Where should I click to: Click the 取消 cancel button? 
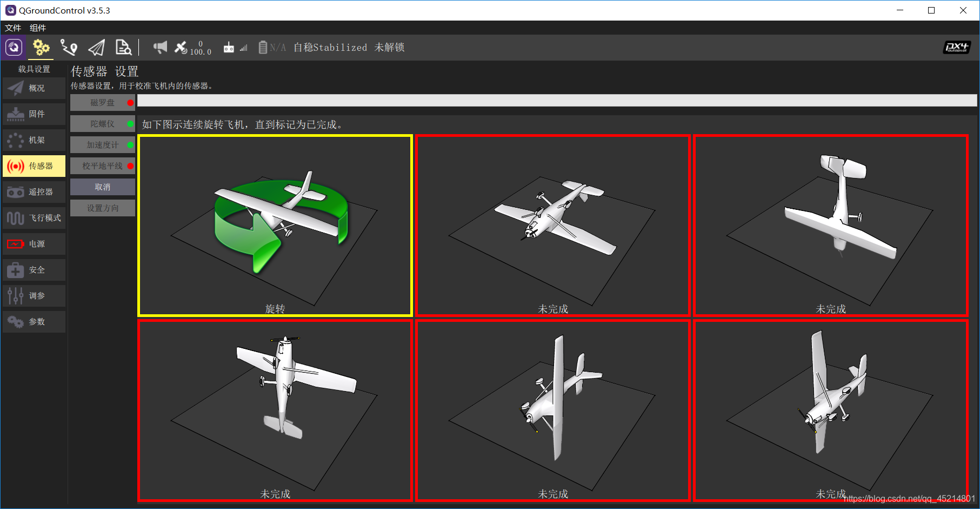(x=103, y=187)
